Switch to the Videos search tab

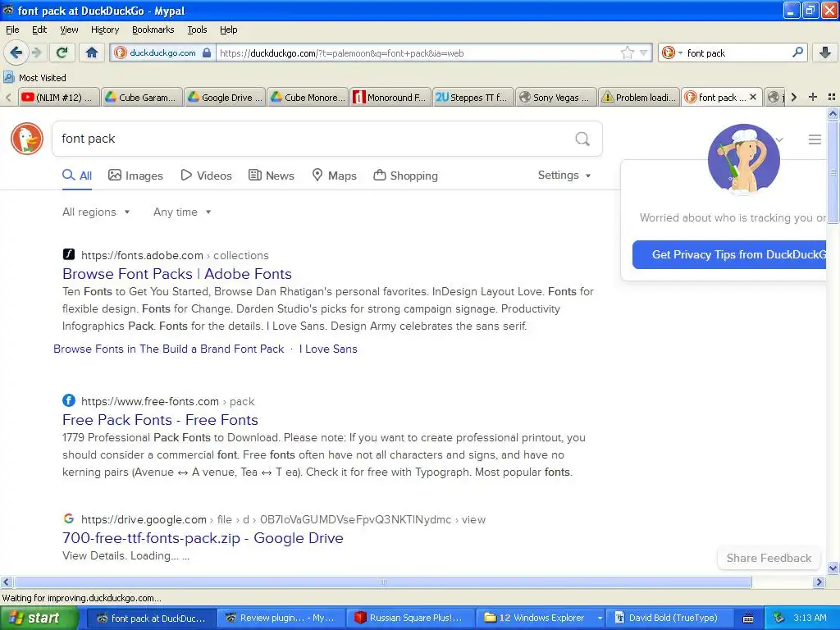(206, 176)
